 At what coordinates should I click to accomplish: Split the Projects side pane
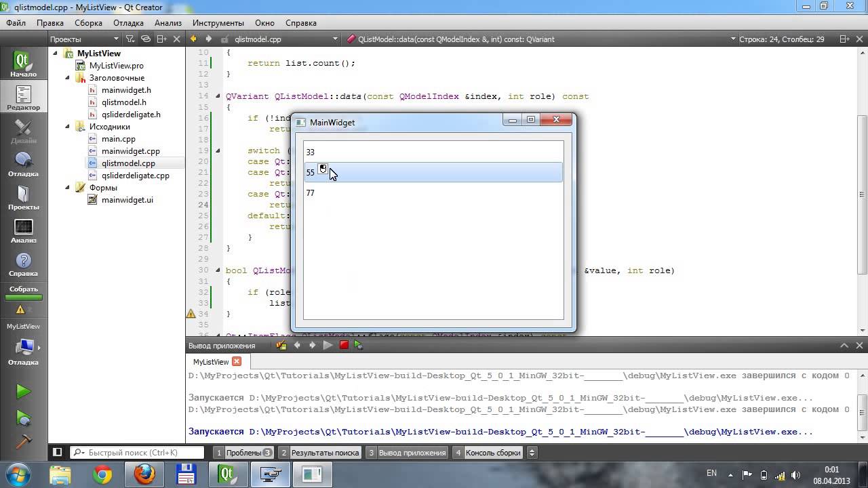(161, 39)
